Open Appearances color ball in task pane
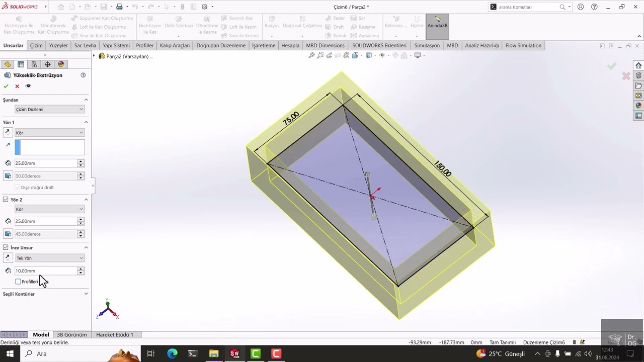 (x=638, y=106)
